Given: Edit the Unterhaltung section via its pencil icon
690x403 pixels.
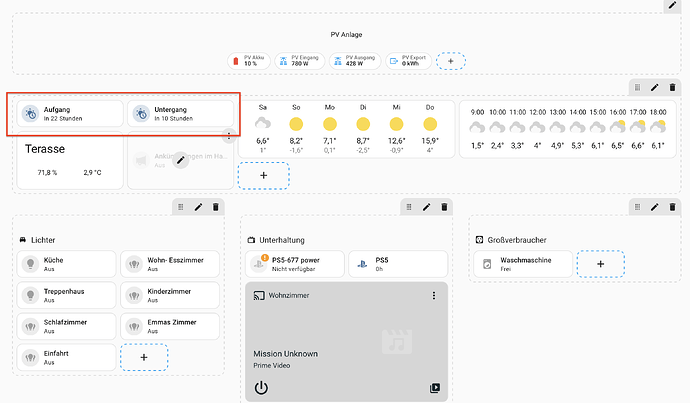Looking at the screenshot, I should click(x=427, y=207).
